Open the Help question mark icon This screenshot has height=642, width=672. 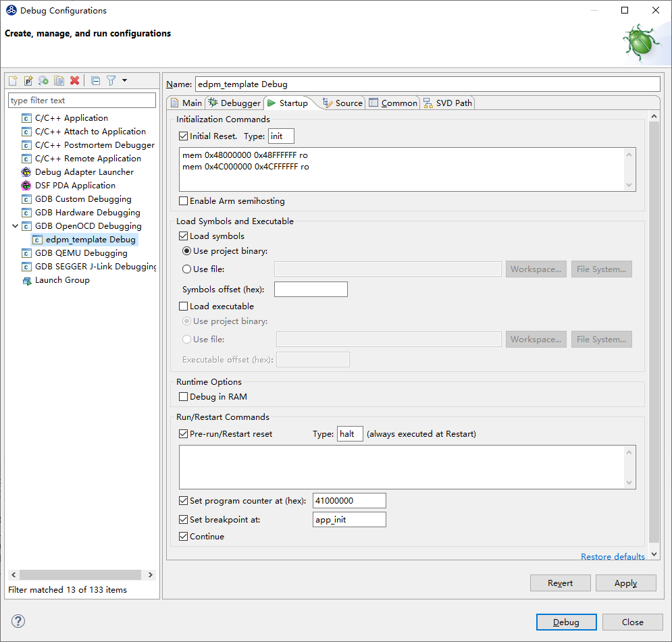click(18, 621)
